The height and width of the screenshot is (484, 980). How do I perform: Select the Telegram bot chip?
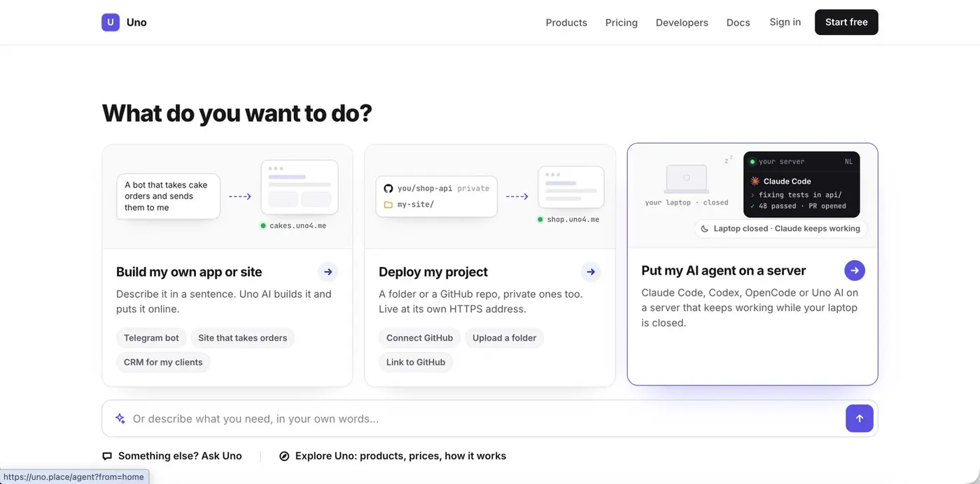point(151,338)
